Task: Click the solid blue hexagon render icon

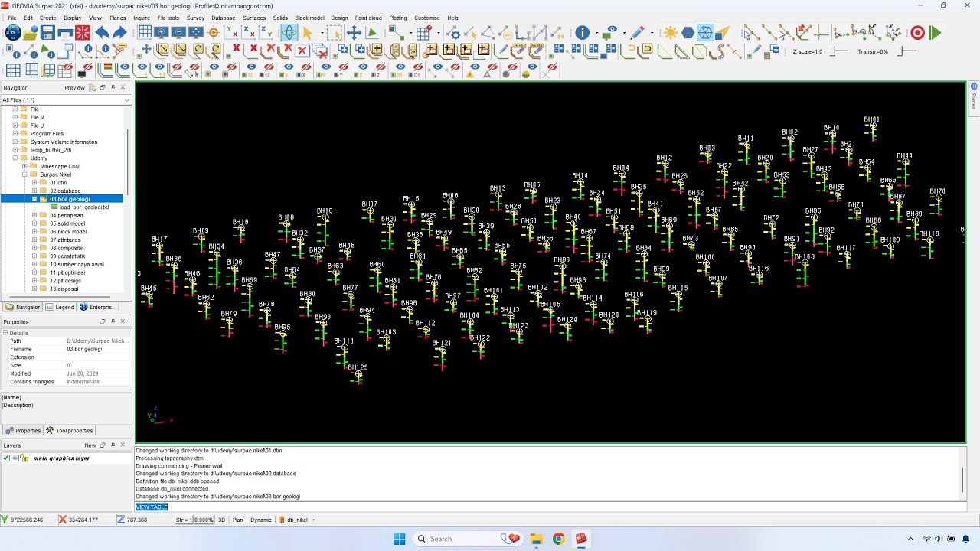Action: point(688,33)
